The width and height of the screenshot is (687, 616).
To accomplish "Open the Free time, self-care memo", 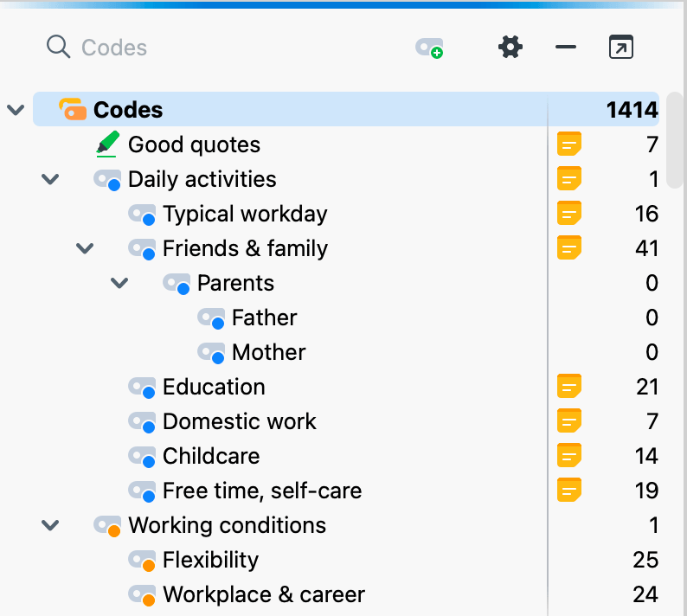I will point(569,490).
